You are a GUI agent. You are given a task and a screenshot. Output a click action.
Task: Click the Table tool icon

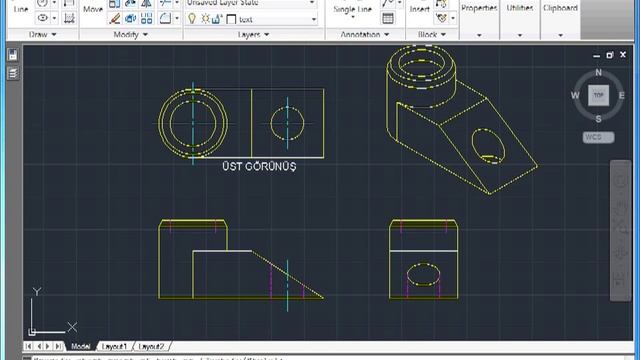click(388, 18)
